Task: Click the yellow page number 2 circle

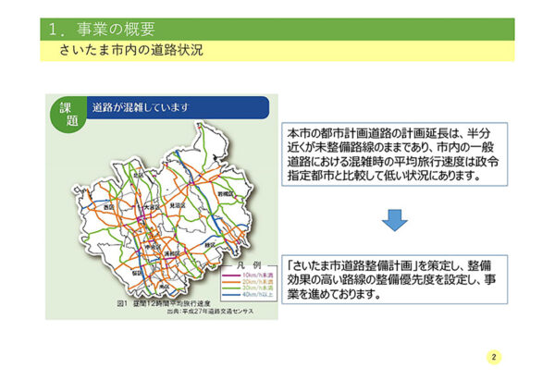Action: (x=494, y=358)
